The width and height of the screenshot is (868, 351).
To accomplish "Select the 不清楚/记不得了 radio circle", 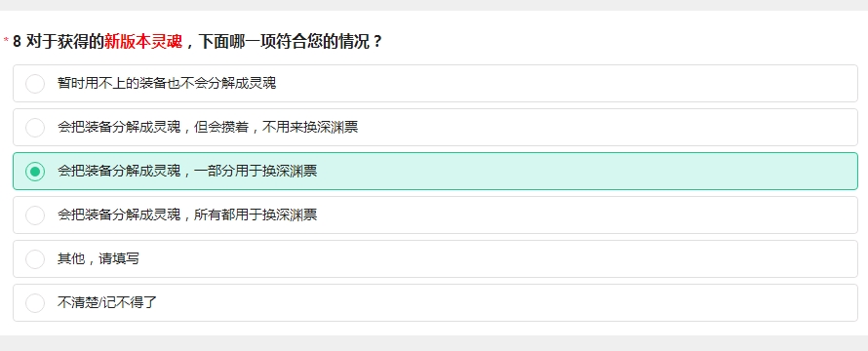I will (x=35, y=302).
